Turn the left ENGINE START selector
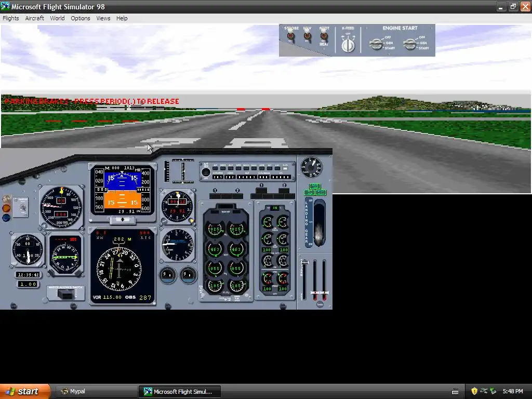 tap(376, 44)
